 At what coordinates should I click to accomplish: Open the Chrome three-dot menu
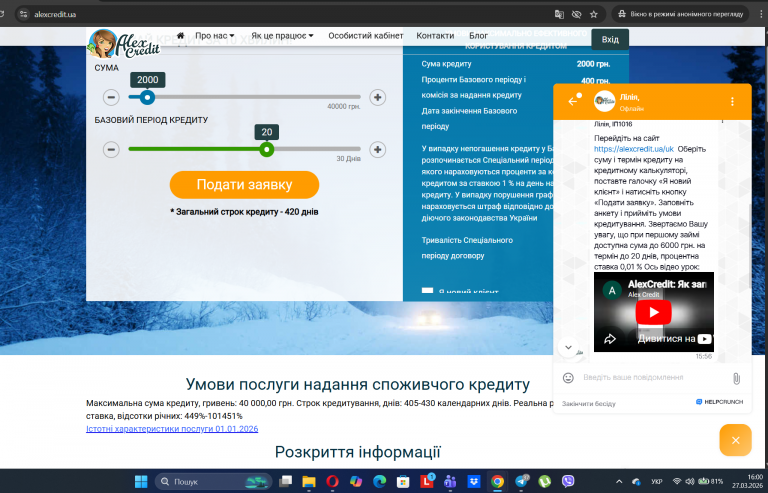tap(761, 14)
